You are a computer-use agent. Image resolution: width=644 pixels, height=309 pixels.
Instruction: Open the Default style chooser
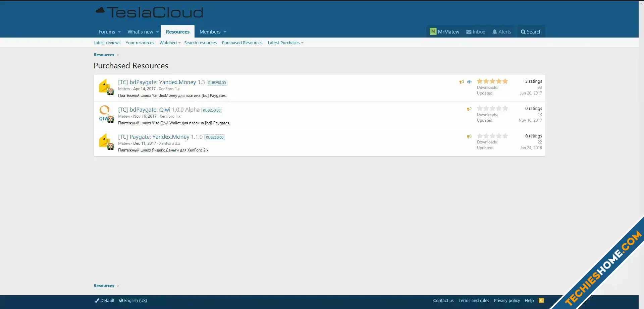pos(105,301)
